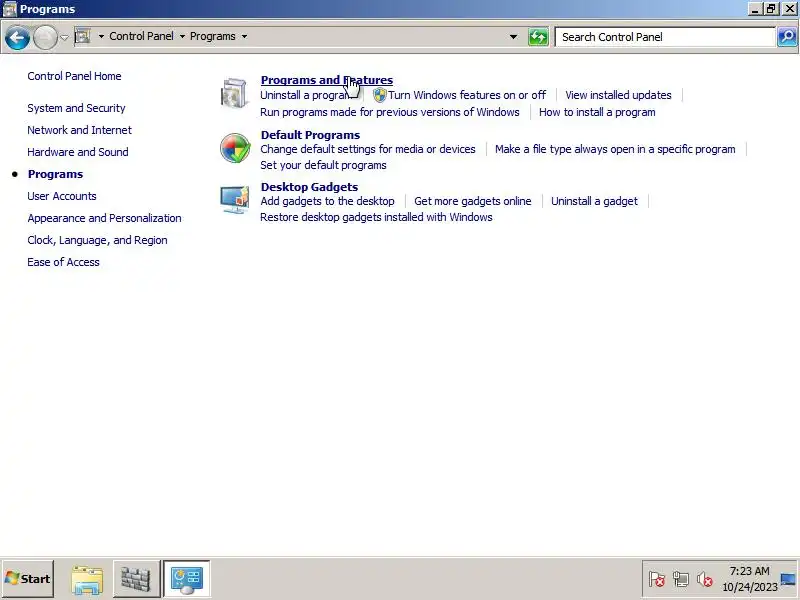Expand the root dropdown arrow before Control Panel

[101, 37]
